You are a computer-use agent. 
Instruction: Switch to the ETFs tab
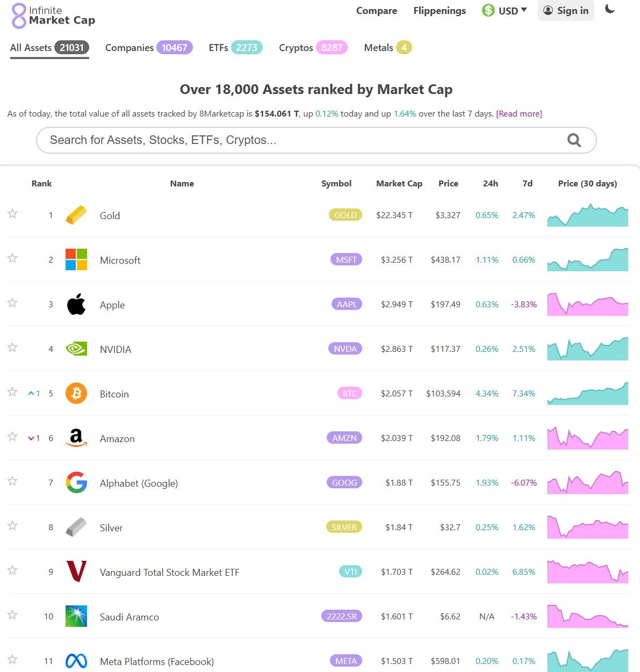[x=235, y=48]
